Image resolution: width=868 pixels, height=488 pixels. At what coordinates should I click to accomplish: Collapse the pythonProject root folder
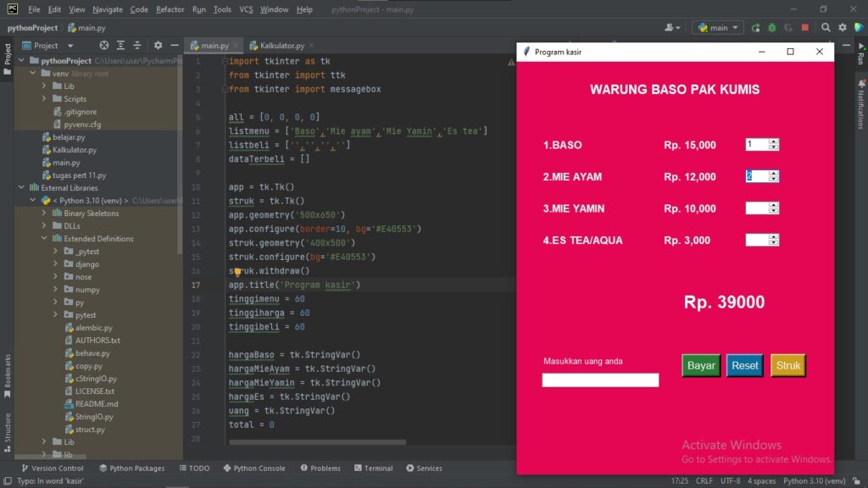21,60
